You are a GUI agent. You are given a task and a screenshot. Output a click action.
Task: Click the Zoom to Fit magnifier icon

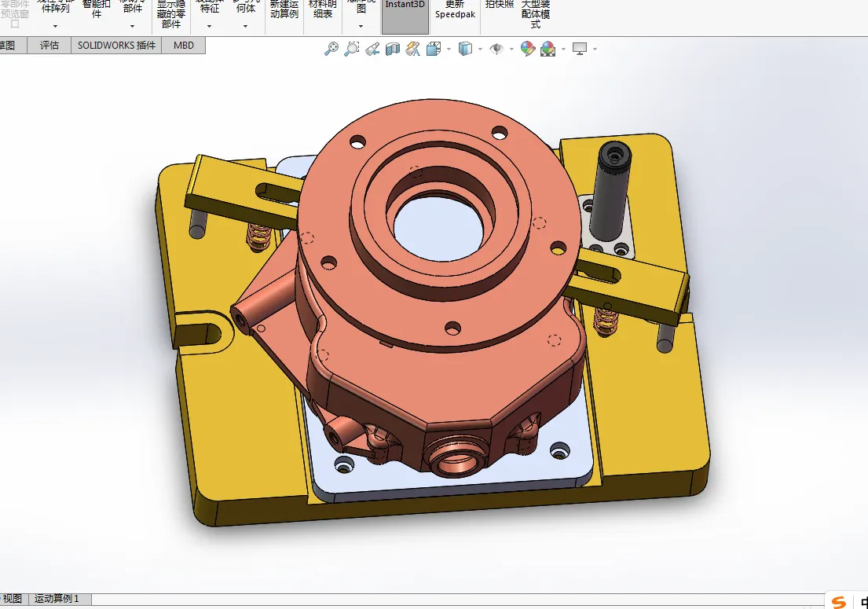(331, 49)
